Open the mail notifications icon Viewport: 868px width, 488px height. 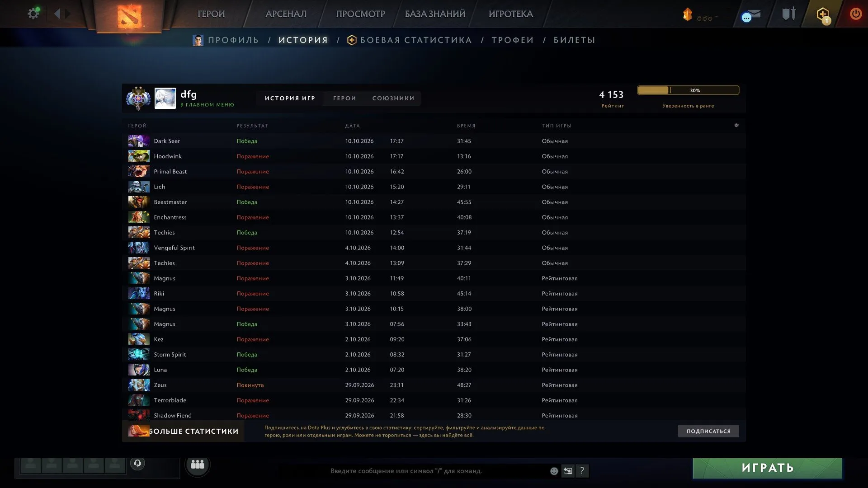[751, 16]
